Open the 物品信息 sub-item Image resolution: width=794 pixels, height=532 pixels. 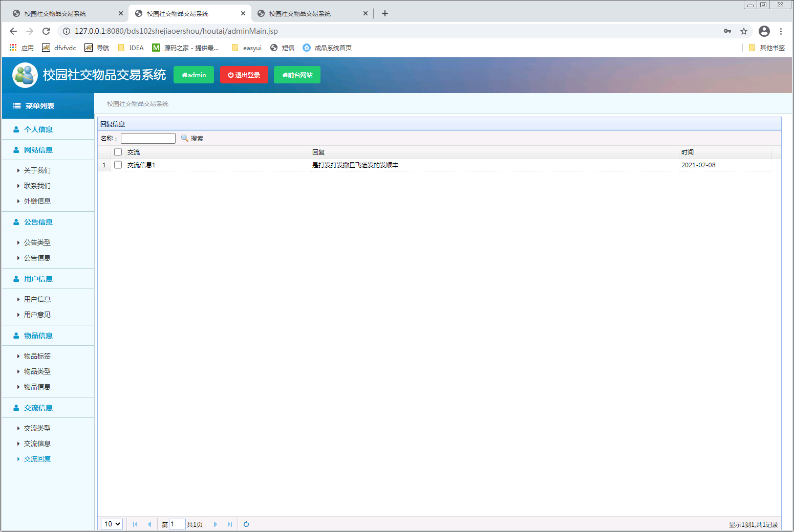[x=37, y=387]
